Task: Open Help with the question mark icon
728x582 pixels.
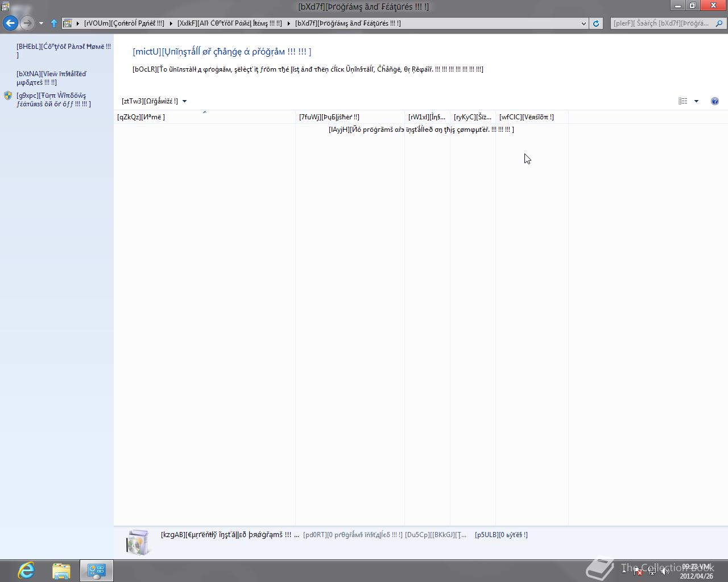Action: coord(715,101)
